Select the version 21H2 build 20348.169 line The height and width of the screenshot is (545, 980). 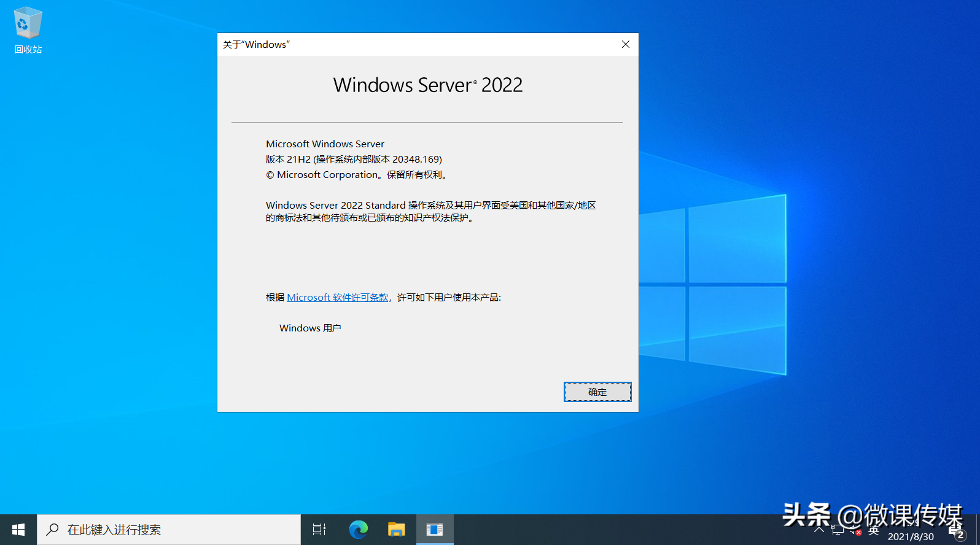(x=354, y=160)
